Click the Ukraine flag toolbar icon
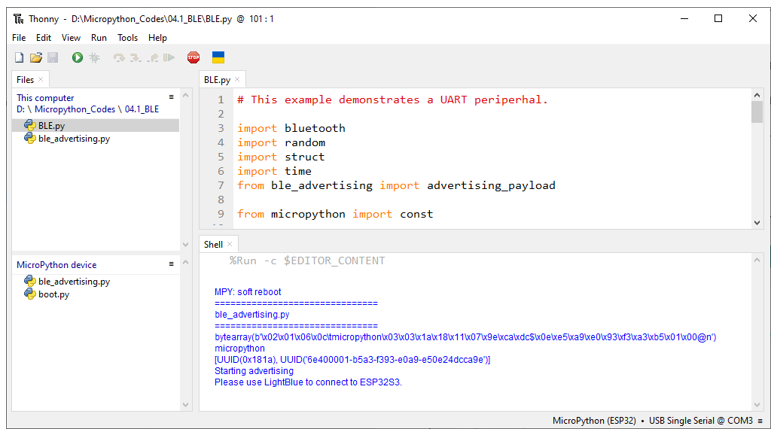The width and height of the screenshot is (778, 433). 218,58
